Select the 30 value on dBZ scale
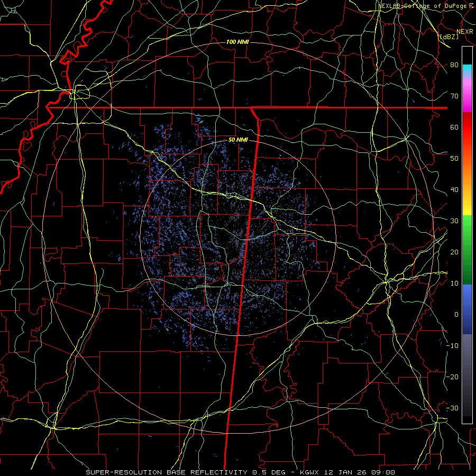Image resolution: width=476 pixels, height=476 pixels. (x=454, y=221)
